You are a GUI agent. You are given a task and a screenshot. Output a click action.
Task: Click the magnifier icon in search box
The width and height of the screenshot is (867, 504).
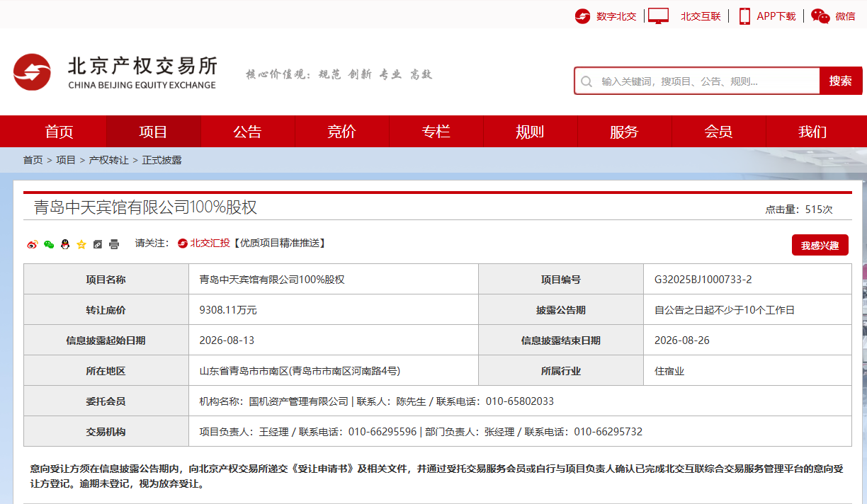point(586,81)
